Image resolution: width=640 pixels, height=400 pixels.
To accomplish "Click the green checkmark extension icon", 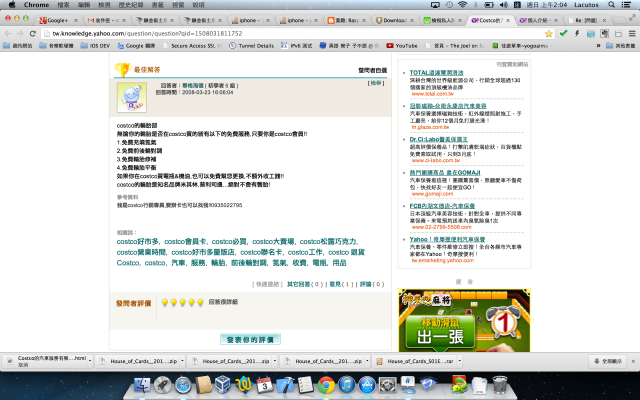I will [x=563, y=33].
